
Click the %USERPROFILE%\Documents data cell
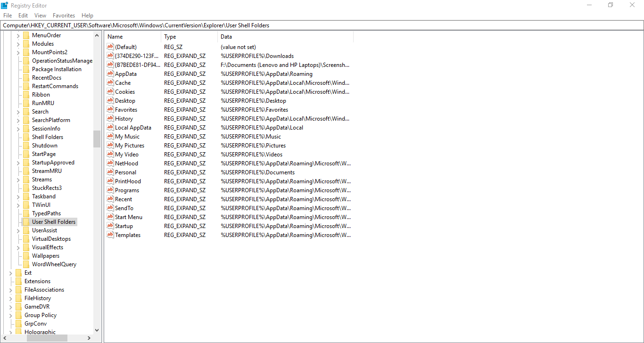pos(257,172)
